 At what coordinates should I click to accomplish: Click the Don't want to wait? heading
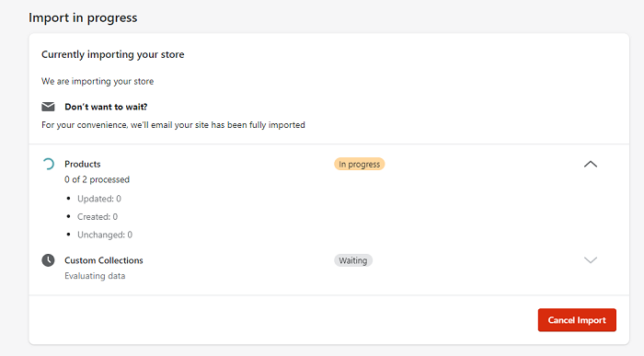(106, 107)
